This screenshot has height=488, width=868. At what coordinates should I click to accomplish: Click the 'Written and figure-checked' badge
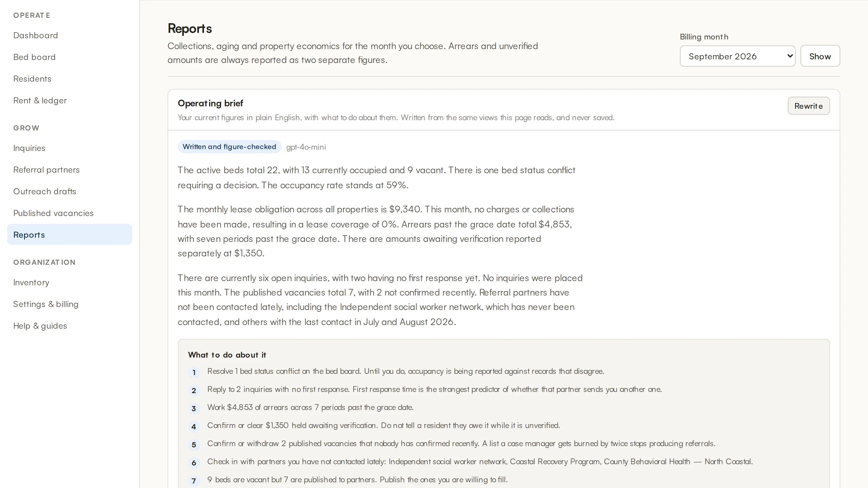(x=229, y=147)
